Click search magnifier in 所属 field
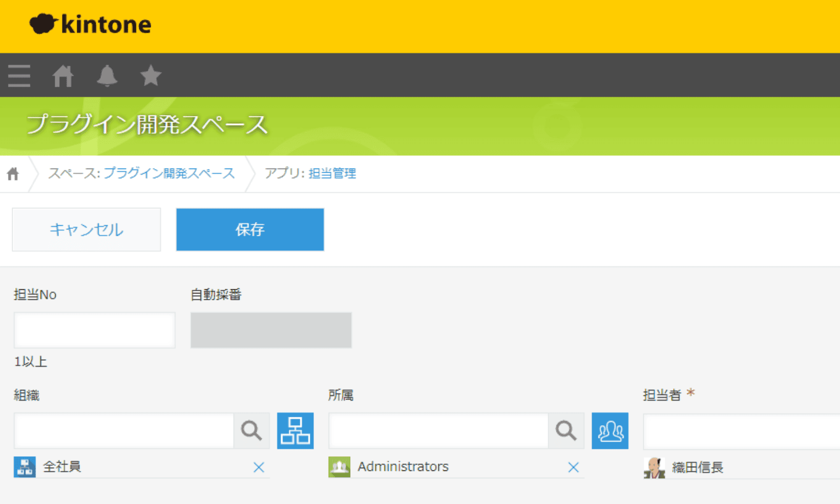 [x=566, y=431]
